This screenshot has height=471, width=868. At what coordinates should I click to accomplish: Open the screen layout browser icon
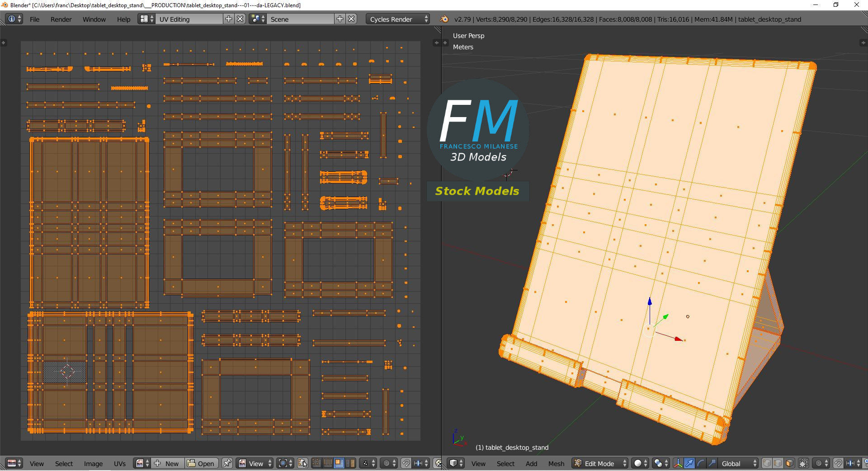[146, 19]
